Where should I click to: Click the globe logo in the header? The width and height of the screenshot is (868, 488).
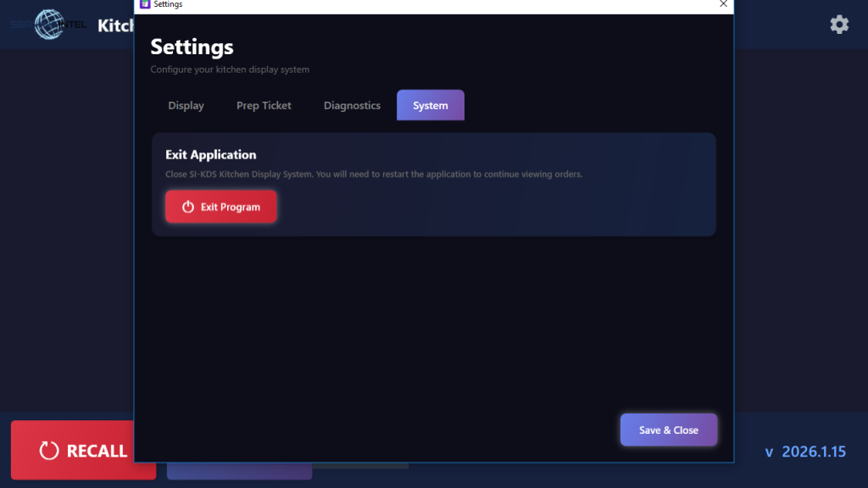click(x=49, y=25)
